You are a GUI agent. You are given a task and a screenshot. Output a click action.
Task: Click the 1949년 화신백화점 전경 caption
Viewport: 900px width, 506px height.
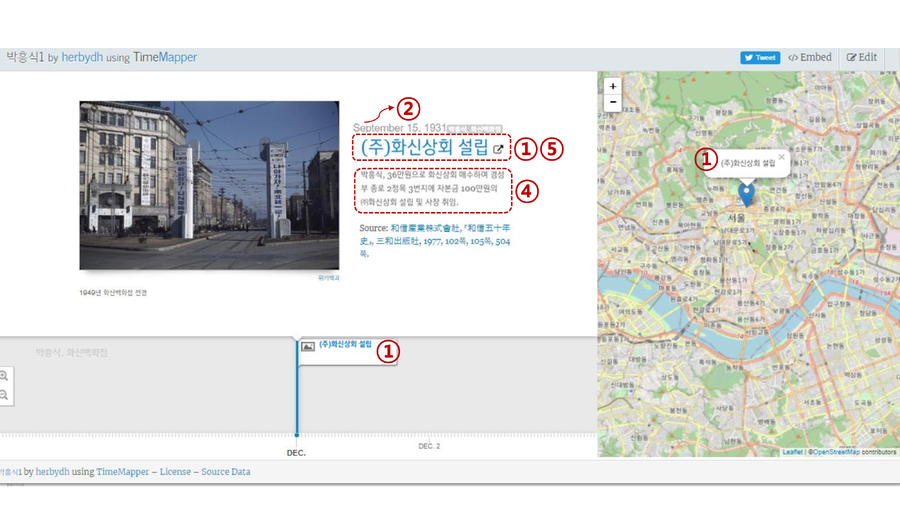[113, 293]
